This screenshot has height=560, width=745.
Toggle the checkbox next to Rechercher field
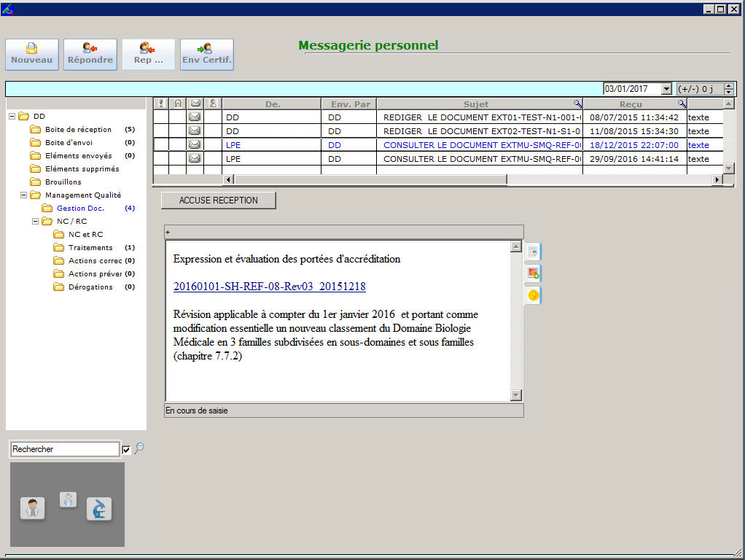(x=126, y=450)
